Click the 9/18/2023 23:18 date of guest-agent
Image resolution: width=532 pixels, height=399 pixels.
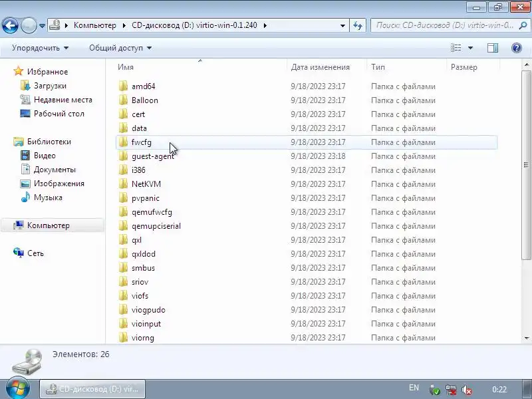click(318, 156)
